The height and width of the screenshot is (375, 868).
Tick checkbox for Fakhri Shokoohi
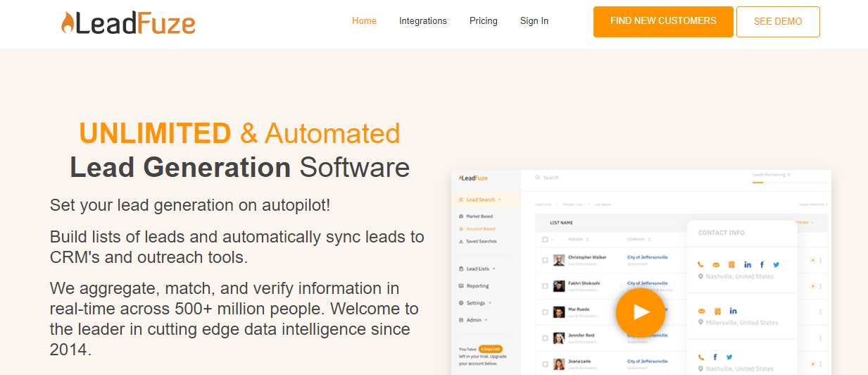coord(545,286)
